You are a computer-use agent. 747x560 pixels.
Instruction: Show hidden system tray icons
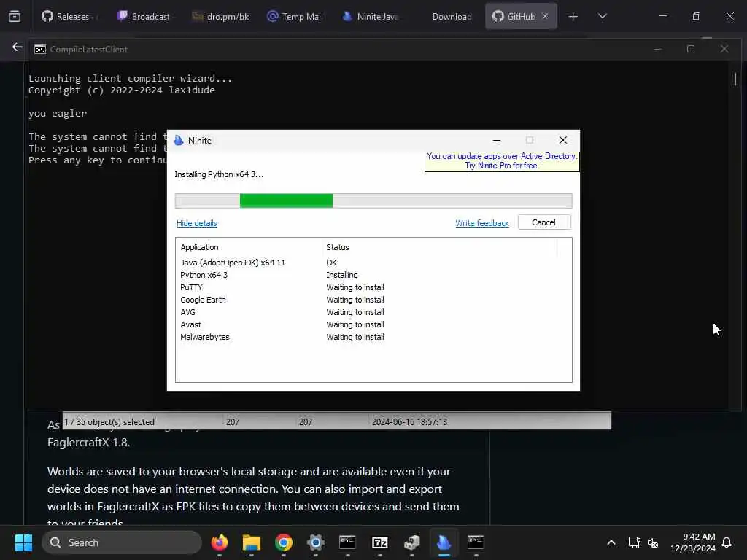point(611,542)
